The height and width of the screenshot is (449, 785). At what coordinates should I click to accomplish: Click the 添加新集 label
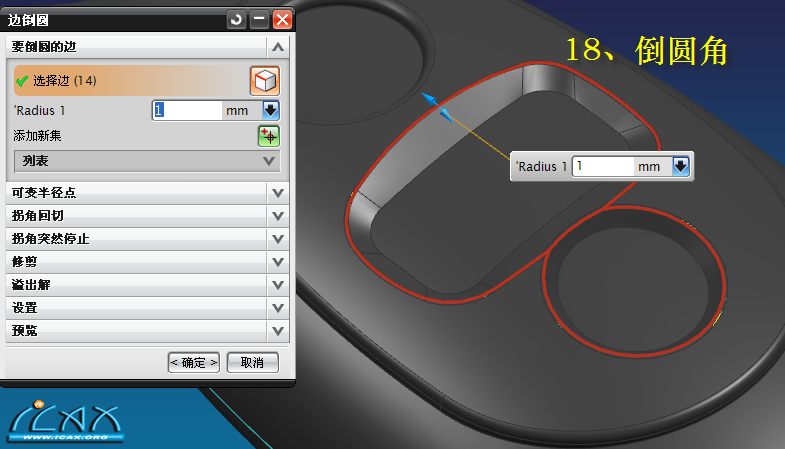pos(37,136)
